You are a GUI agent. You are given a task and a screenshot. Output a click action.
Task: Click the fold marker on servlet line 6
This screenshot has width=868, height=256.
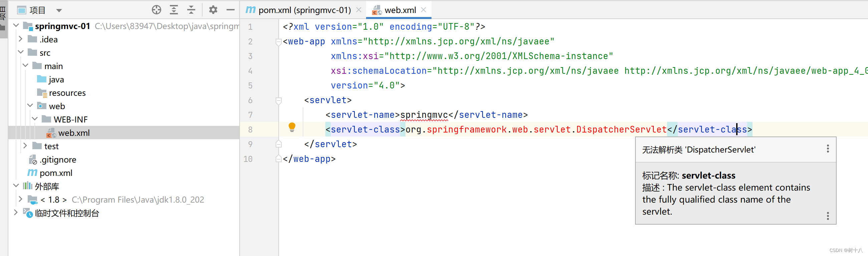pyautogui.click(x=278, y=101)
